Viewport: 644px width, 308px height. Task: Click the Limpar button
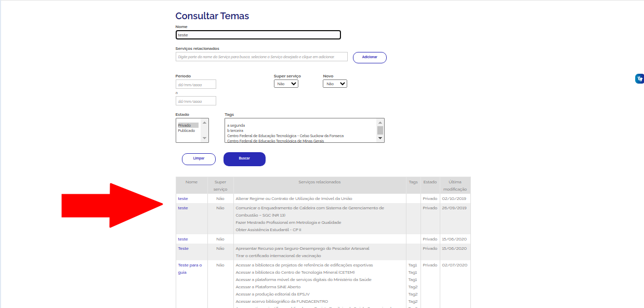[x=199, y=159]
